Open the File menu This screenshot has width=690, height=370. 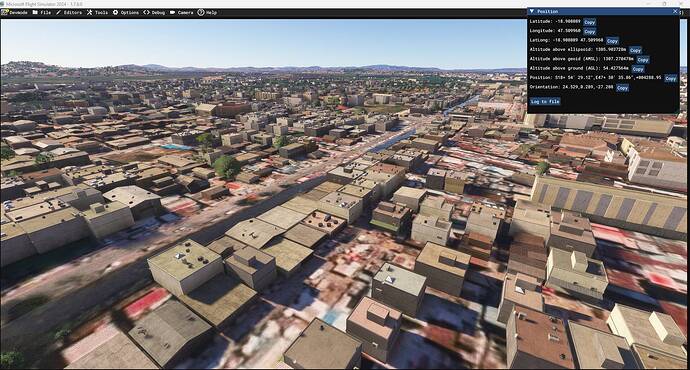point(42,12)
